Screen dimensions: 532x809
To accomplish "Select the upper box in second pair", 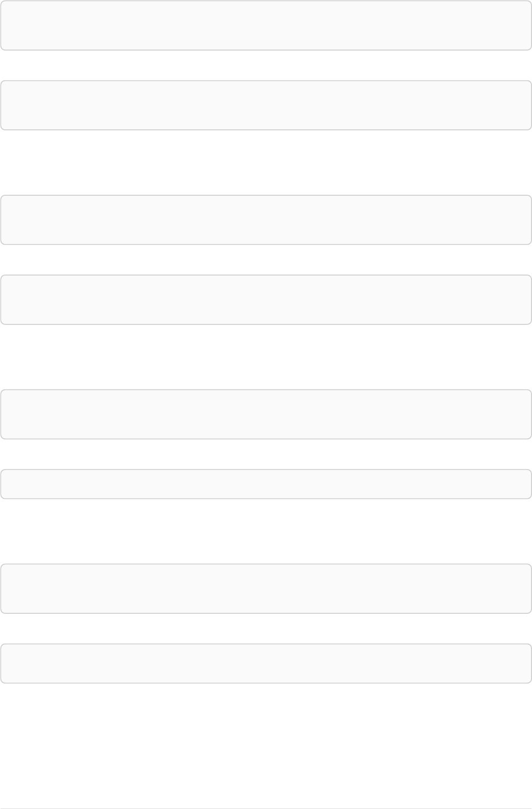I will [x=266, y=220].
